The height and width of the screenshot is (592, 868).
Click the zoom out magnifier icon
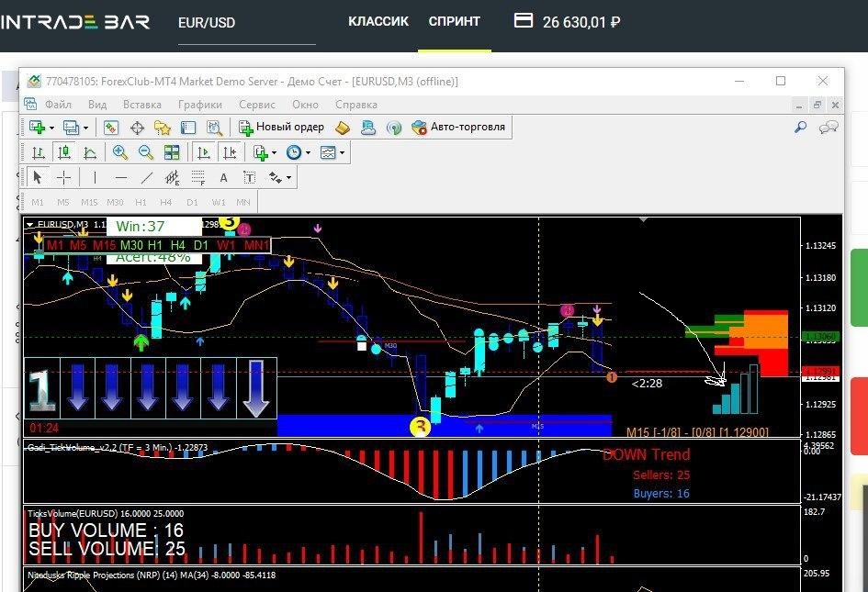pyautogui.click(x=146, y=152)
